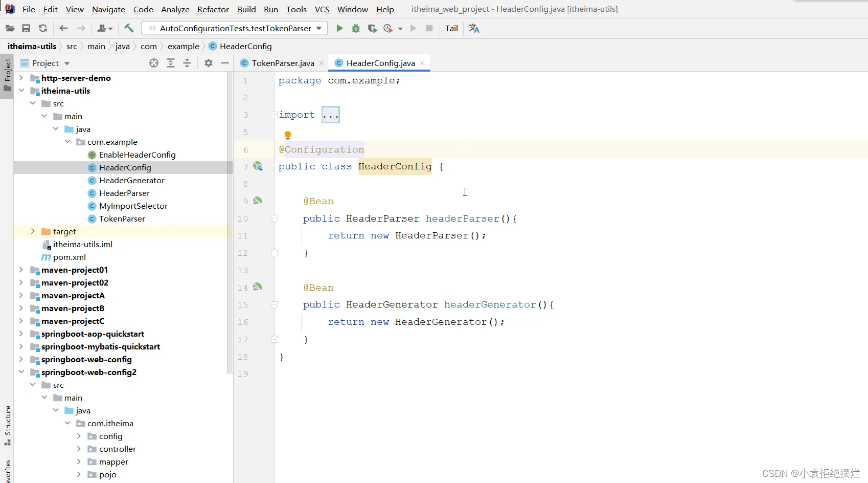Toggle the Project tool window tab
Viewport: 868px width, 483px height.
(7, 75)
